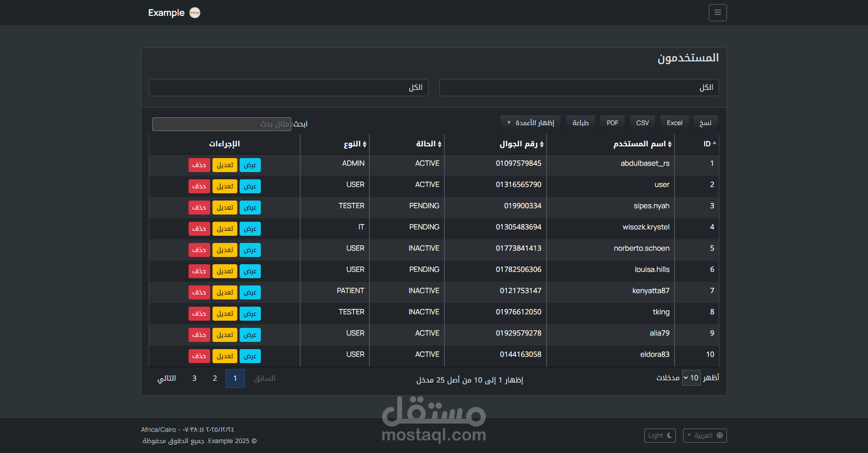The width and height of the screenshot is (868, 453).
Task: Delete kenyatta87 with حذف button
Action: (x=199, y=293)
